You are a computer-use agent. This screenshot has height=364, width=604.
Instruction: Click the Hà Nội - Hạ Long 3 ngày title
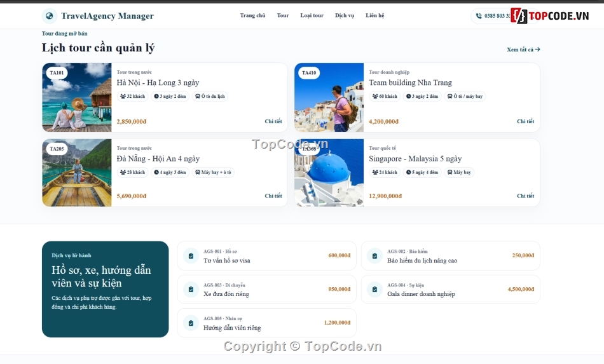click(158, 83)
